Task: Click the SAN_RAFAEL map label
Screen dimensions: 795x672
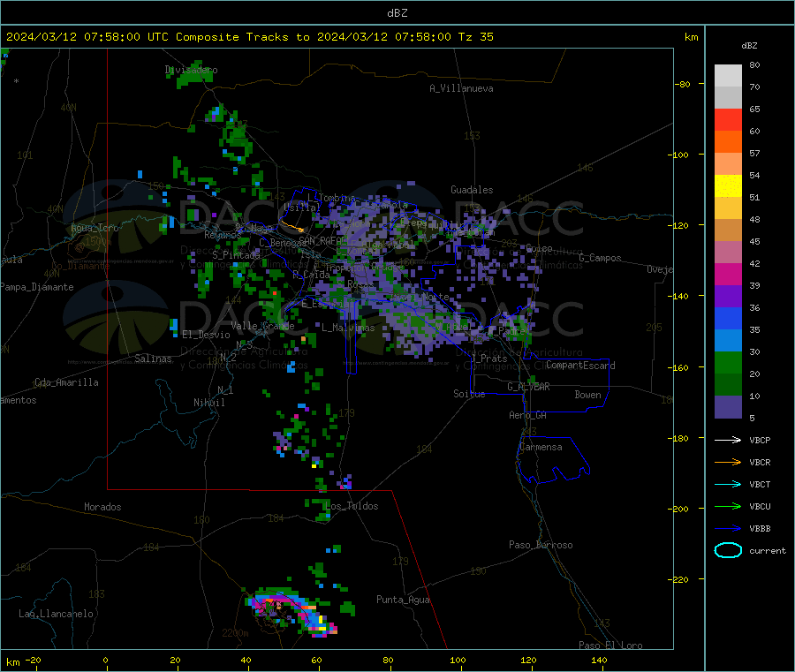Action: tap(323, 240)
